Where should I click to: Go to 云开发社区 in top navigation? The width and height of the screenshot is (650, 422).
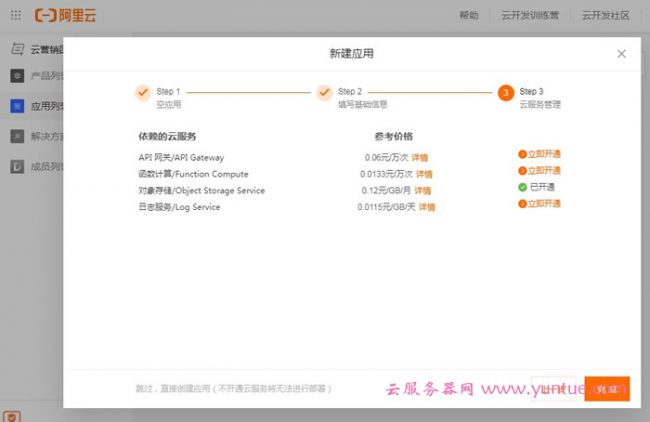608,16
